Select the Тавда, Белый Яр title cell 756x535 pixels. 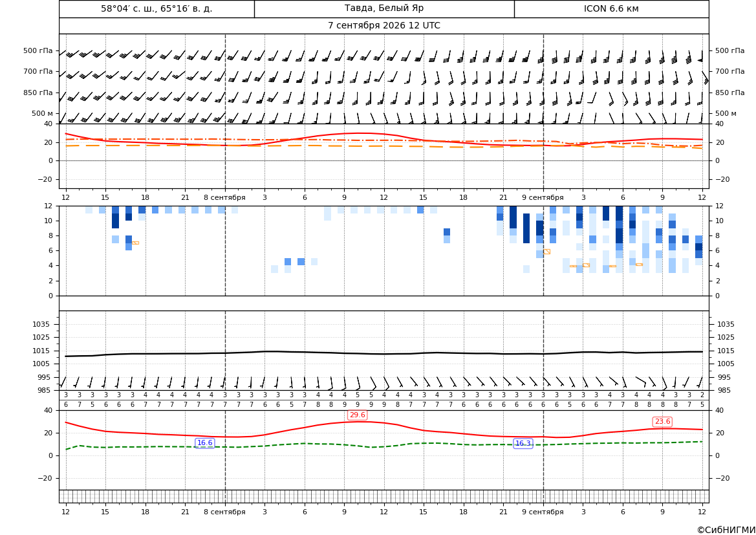click(384, 8)
